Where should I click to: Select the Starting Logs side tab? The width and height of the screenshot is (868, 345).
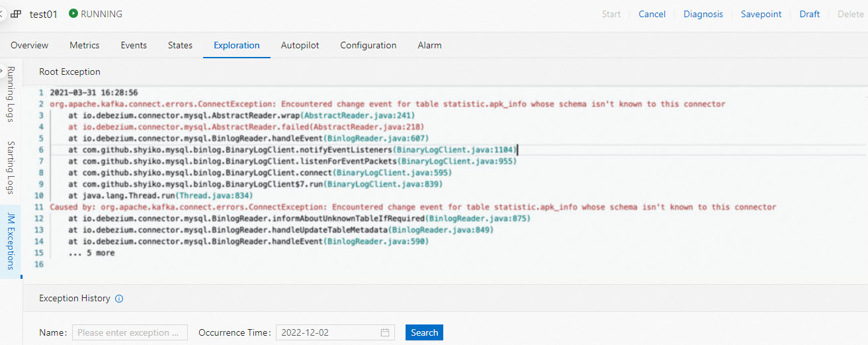tap(11, 167)
